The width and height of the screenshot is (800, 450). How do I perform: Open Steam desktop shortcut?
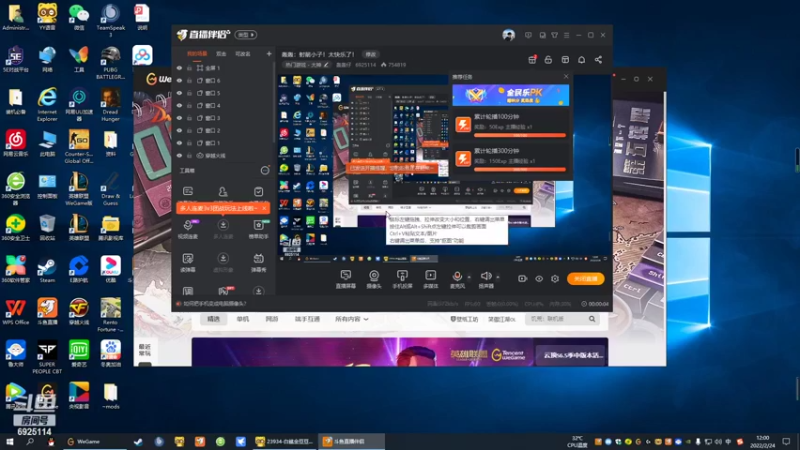pos(47,269)
